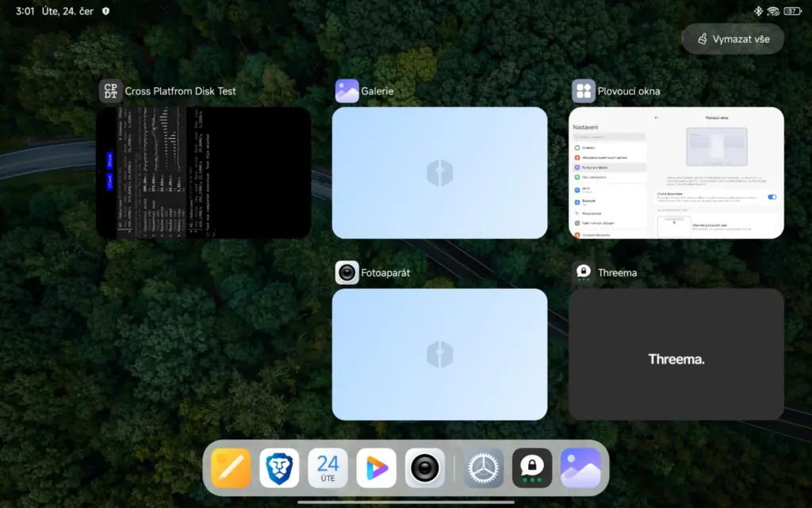
Task: Open the Notes app in the dock
Action: pyautogui.click(x=231, y=468)
